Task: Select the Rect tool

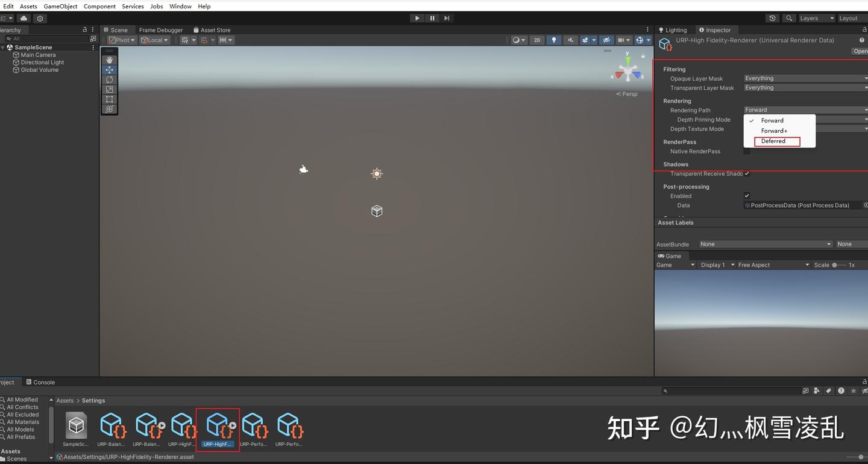Action: 109,99
